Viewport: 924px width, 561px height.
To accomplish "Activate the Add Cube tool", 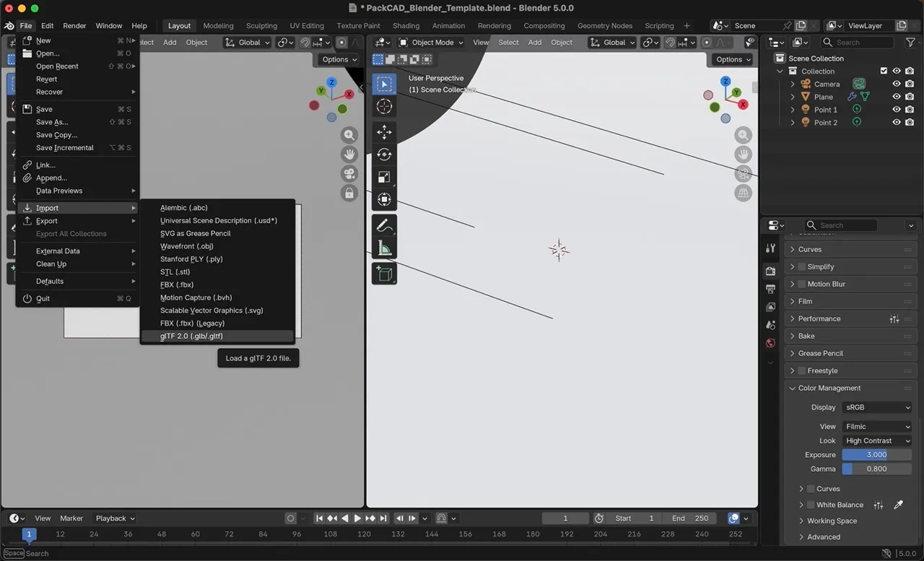I will pyautogui.click(x=384, y=273).
